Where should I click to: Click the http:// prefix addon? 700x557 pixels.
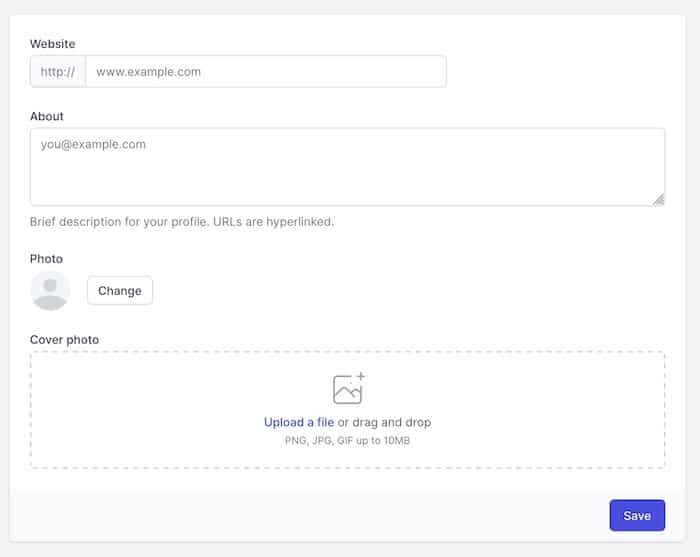tap(58, 72)
